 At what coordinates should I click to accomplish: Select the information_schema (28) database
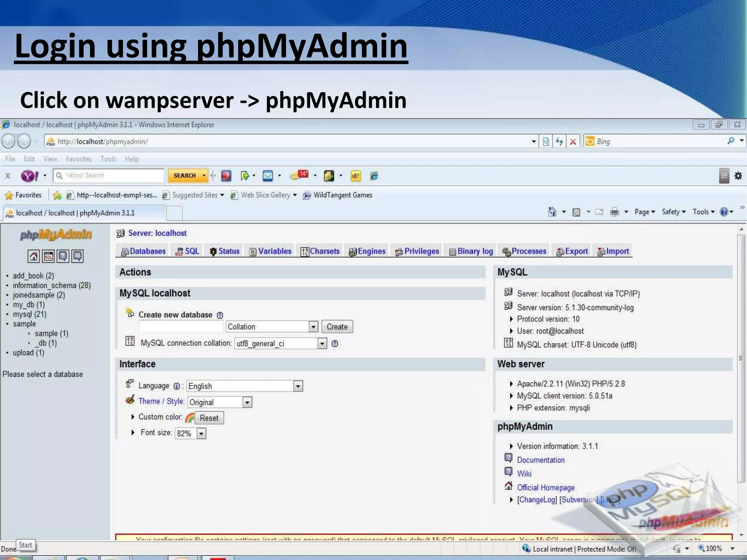(x=52, y=285)
